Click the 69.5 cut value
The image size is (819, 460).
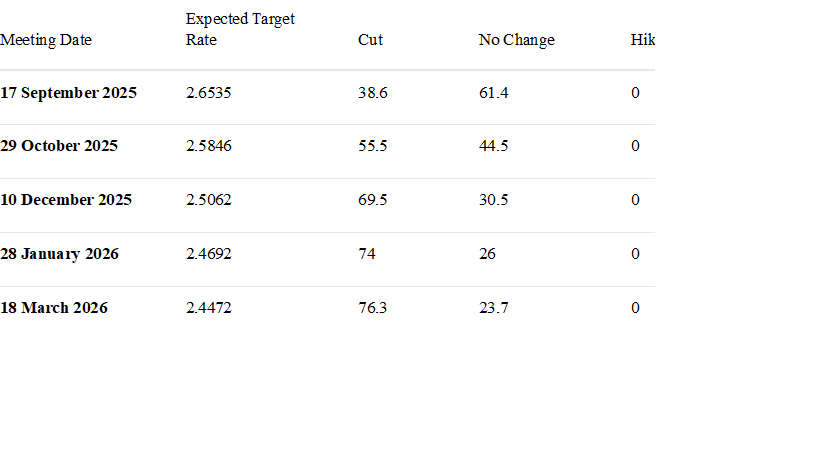pos(372,200)
